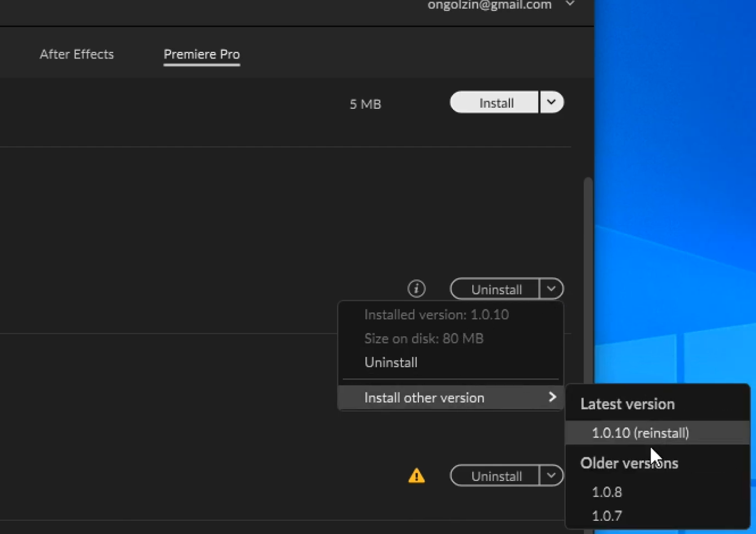Screen dimensions: 756x534
Task: Choose Uninstall in the dropdown menu
Action: tap(391, 362)
